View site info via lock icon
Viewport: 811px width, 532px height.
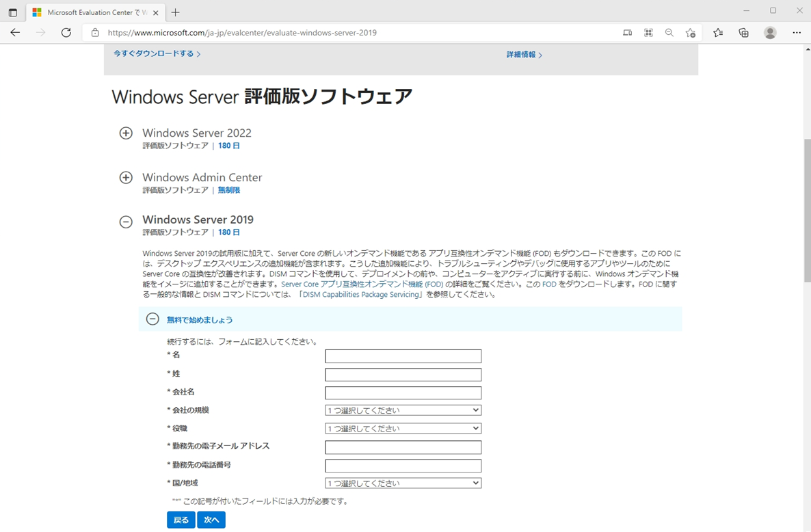click(95, 33)
